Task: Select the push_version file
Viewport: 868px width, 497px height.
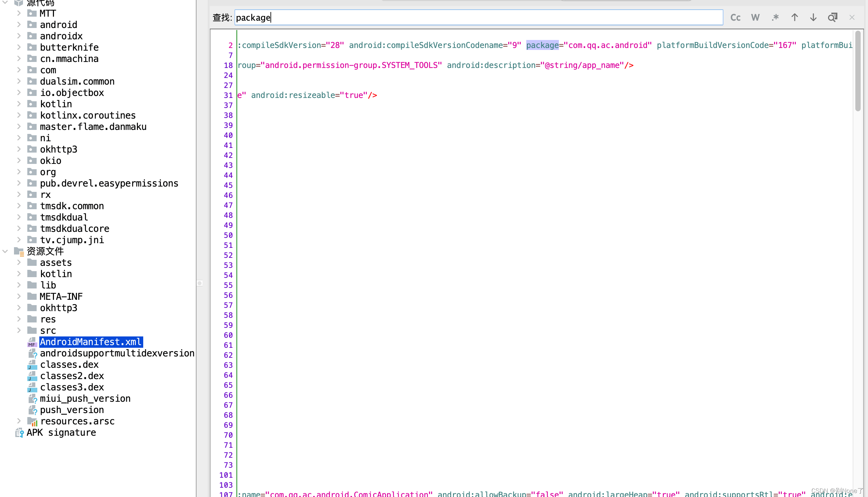Action: point(72,410)
